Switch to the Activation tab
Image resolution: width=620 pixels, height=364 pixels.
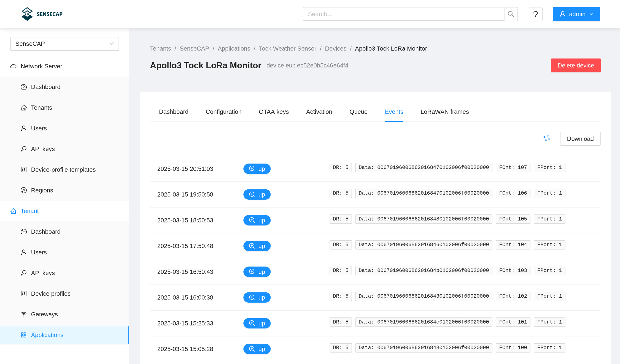click(319, 112)
